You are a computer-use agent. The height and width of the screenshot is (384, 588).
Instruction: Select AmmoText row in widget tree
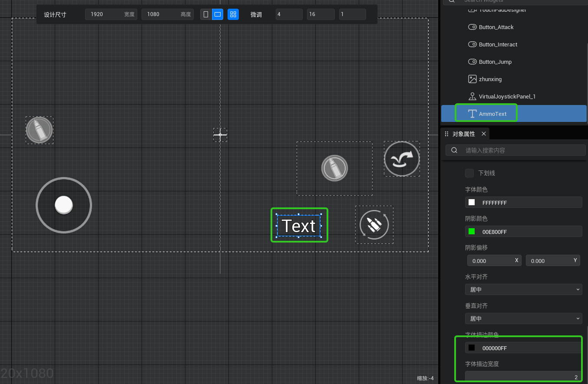point(514,114)
